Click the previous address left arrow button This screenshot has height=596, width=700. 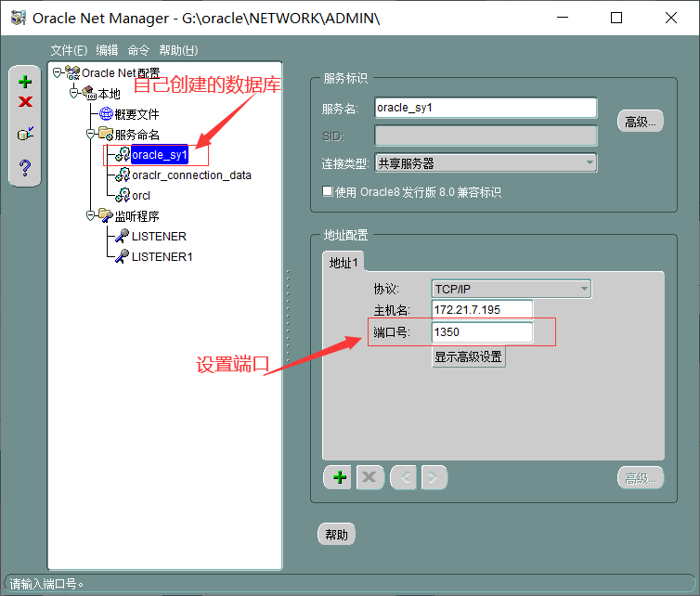404,477
